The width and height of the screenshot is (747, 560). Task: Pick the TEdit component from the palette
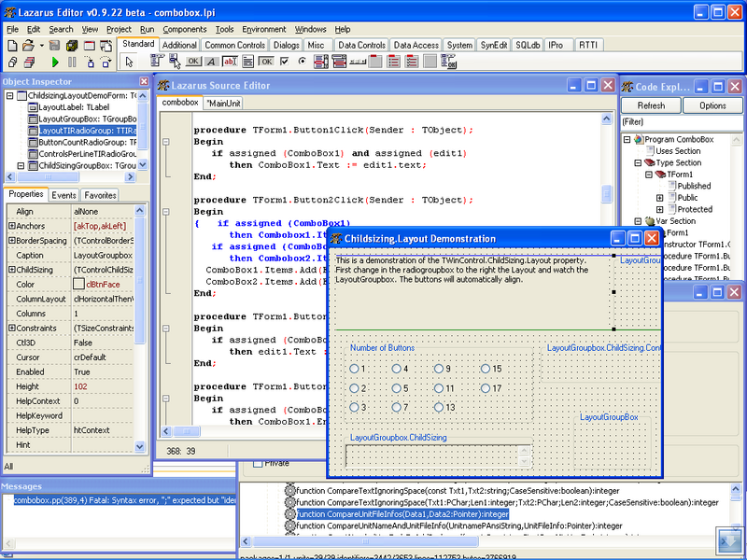click(228, 62)
